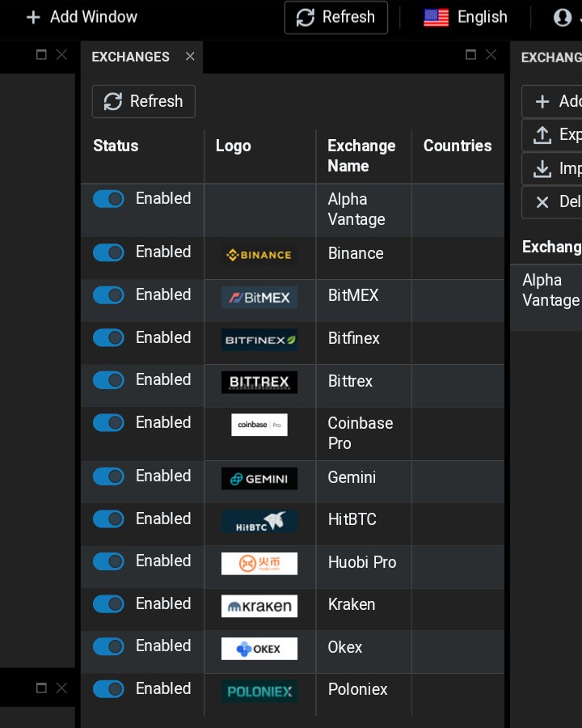Viewport: 582px width, 728px height.
Task: Click the Bittrex logo
Action: pos(259,382)
